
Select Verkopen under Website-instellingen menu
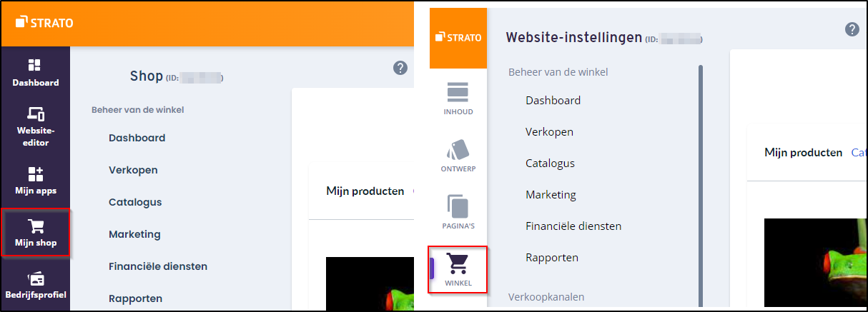549,132
